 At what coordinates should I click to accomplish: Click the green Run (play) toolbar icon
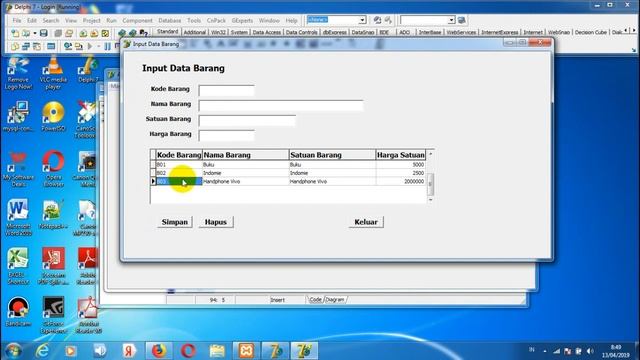(x=90, y=47)
